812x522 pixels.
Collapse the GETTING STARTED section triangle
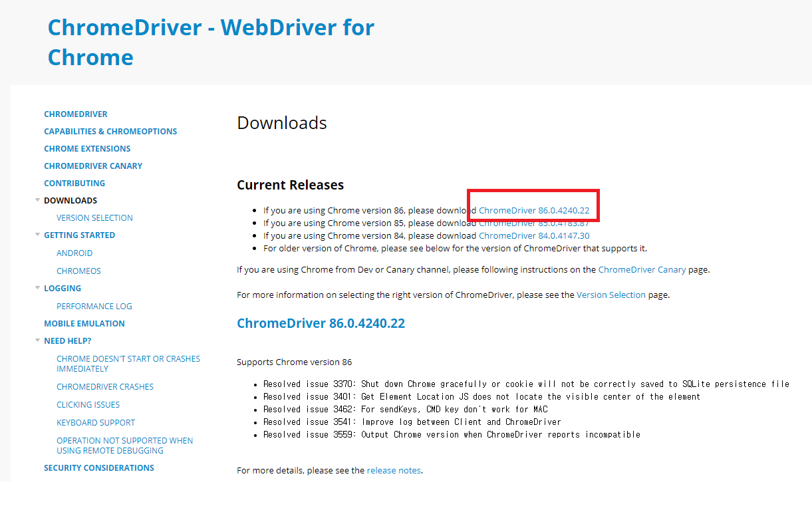(x=37, y=234)
